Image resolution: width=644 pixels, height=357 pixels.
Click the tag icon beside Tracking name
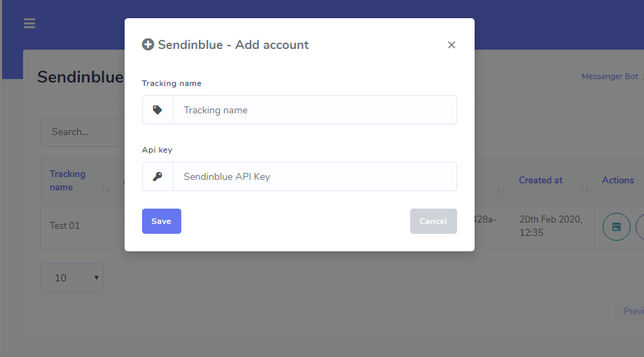[x=157, y=110]
